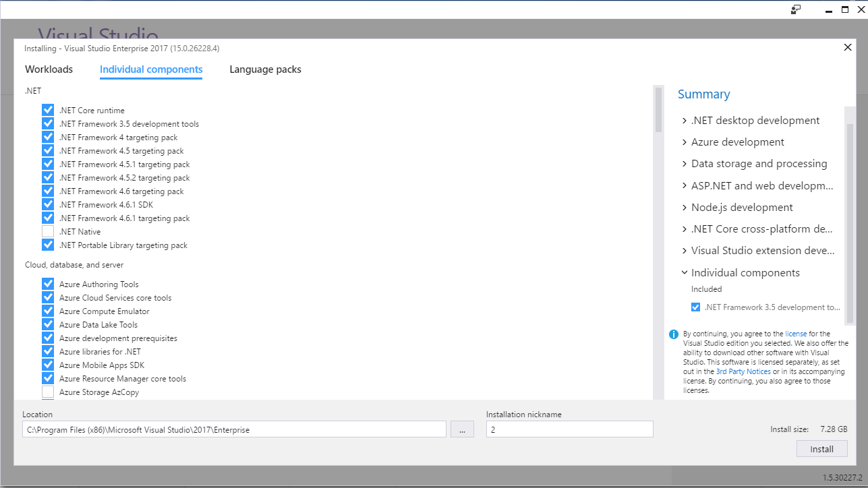Disable .NET Framework 4.6 targeting pack

[48, 191]
